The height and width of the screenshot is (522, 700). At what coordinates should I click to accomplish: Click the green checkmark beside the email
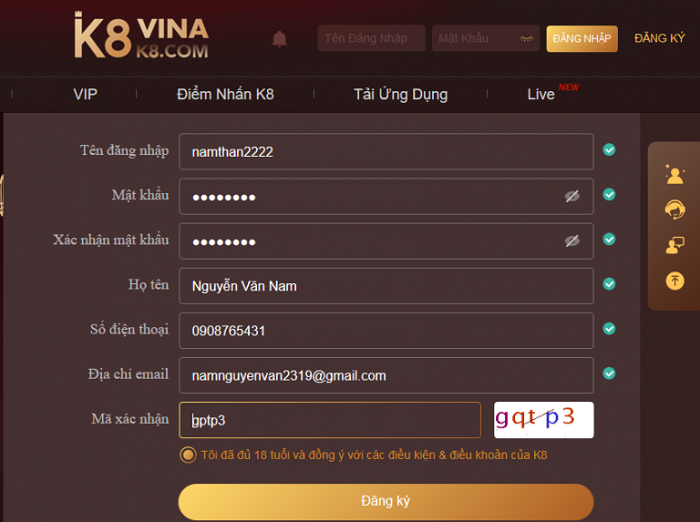[x=609, y=373]
